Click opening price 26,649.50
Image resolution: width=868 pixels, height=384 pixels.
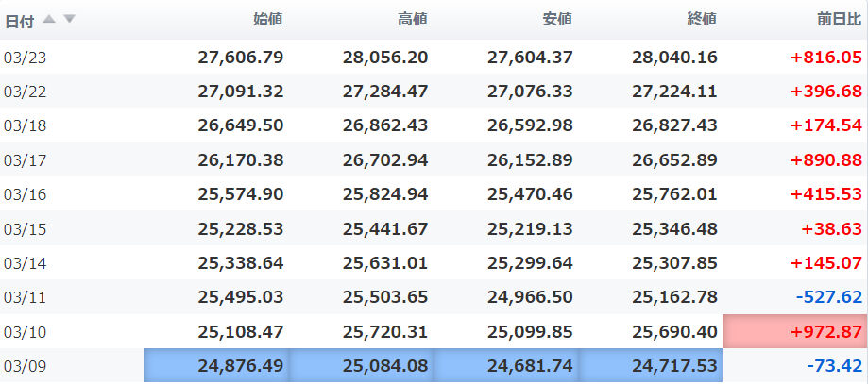point(241,125)
